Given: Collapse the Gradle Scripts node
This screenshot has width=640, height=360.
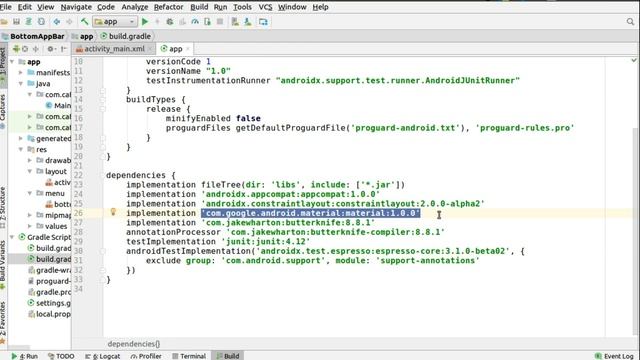Looking at the screenshot, I should (x=12, y=237).
